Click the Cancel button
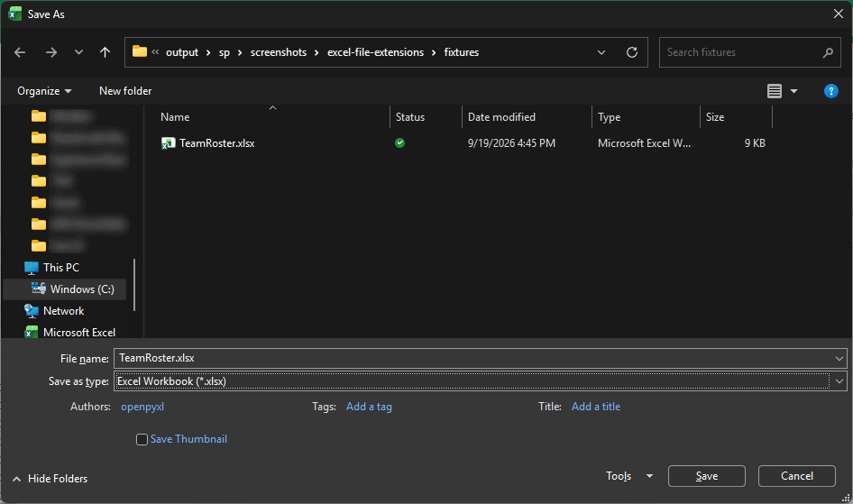The image size is (853, 504). [797, 476]
